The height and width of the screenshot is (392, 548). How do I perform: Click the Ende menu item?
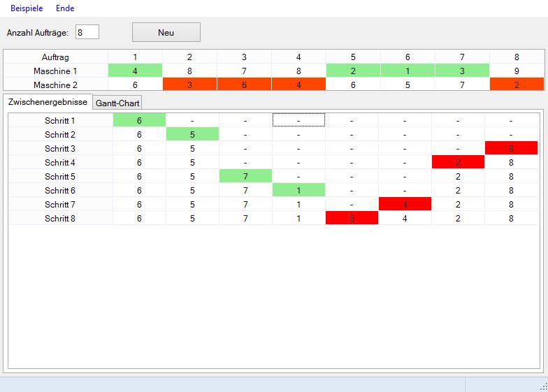(x=65, y=8)
